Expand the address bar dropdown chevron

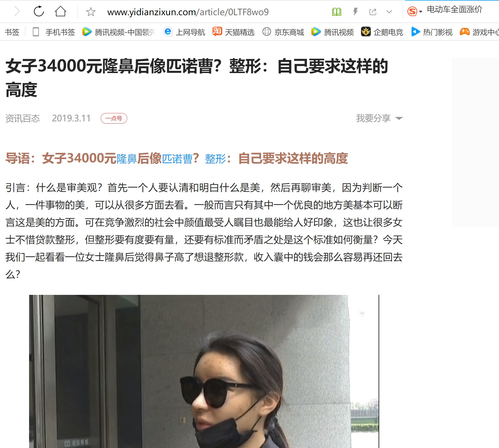[389, 12]
